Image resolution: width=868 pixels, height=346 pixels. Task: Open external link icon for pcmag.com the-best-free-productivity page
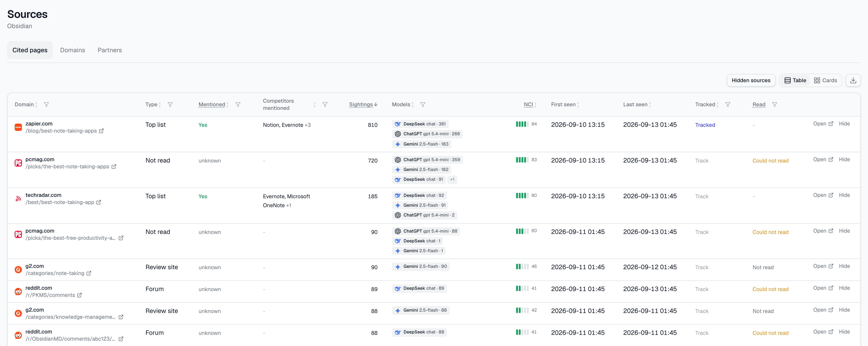(x=121, y=238)
